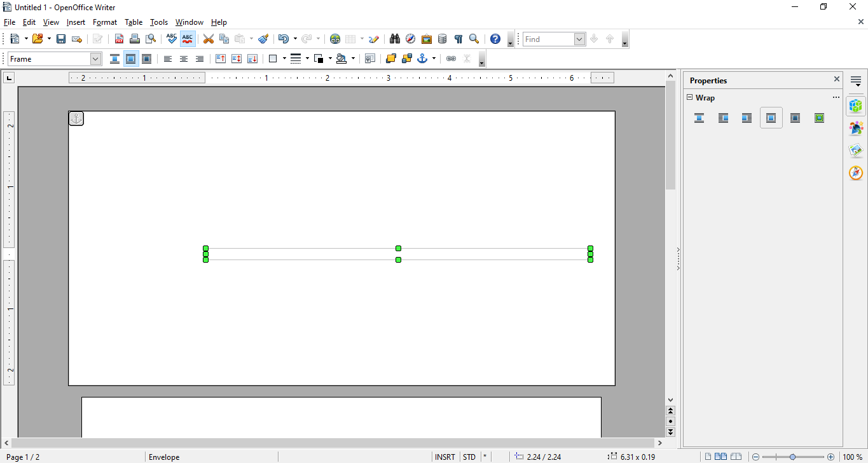Image resolution: width=868 pixels, height=463 pixels.
Task: Open the Styles and Formatting sidebar deck
Action: [856, 128]
